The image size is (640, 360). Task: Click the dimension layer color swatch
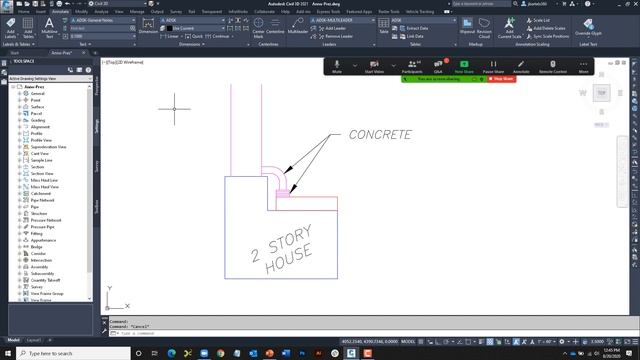tap(169, 28)
